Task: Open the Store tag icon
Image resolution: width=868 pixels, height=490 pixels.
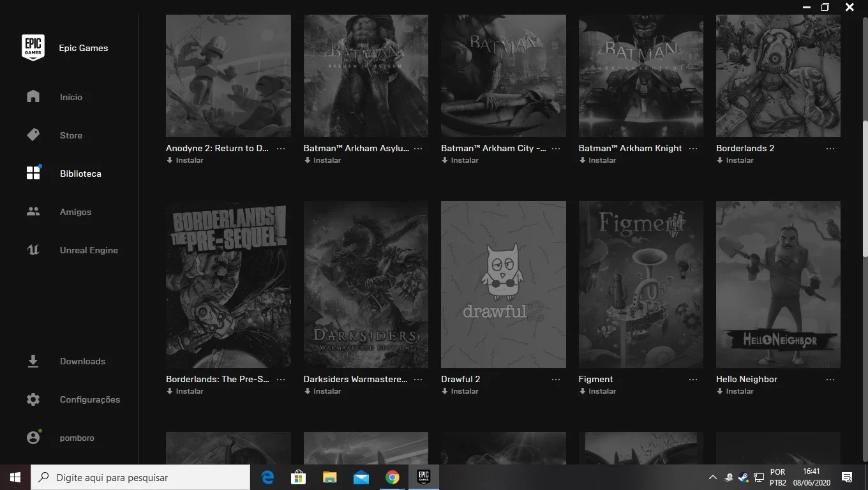Action: click(x=33, y=135)
